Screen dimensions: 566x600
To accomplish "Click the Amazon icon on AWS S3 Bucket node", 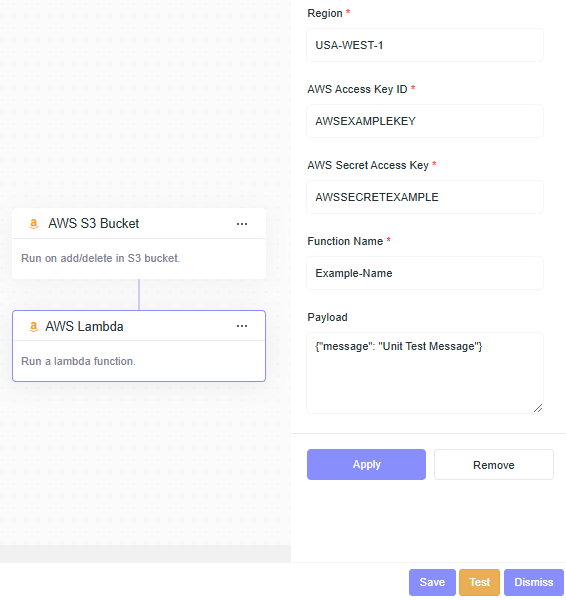I will pos(34,223).
